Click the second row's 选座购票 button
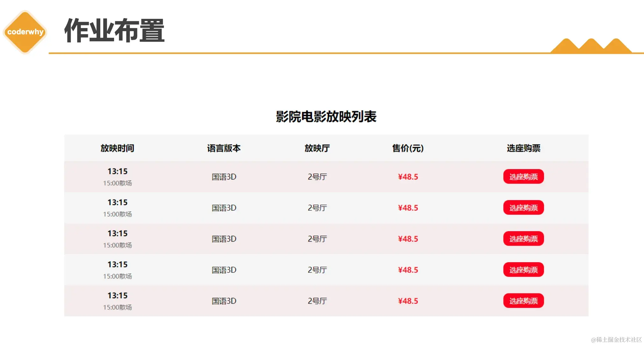 [523, 208]
